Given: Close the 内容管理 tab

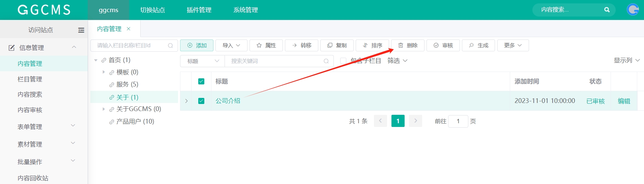Looking at the screenshot, I should pyautogui.click(x=128, y=29).
